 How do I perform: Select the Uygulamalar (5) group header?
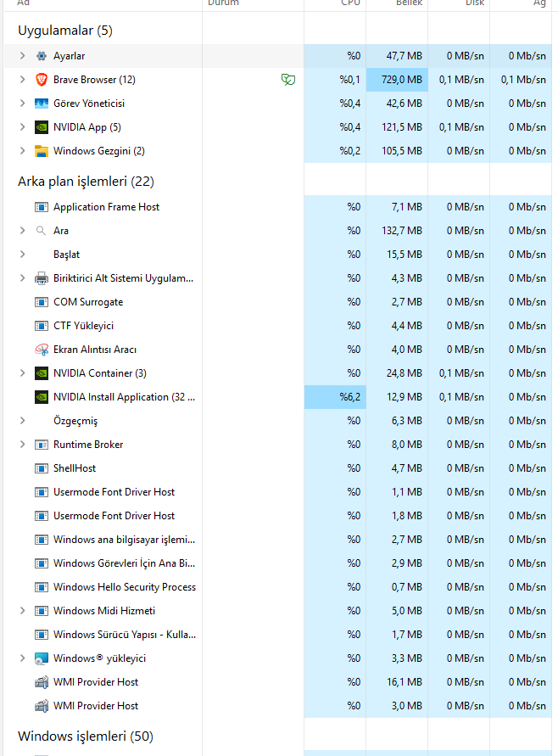65,31
